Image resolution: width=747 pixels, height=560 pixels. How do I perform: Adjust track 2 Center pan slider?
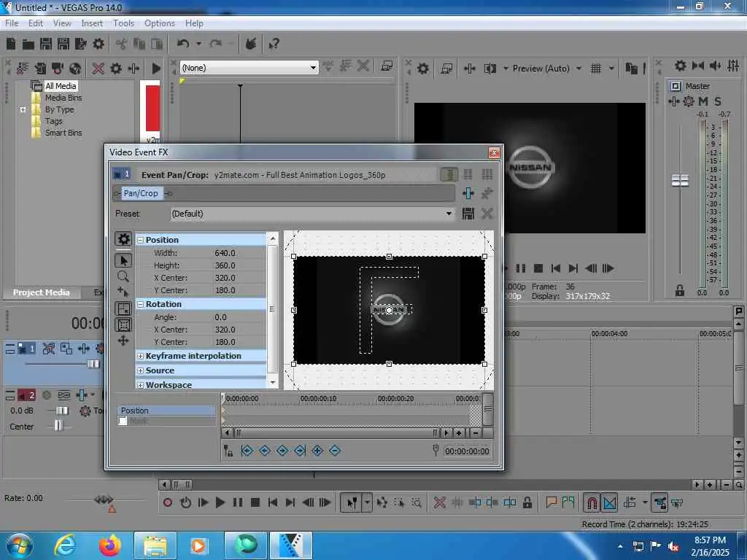coord(58,425)
